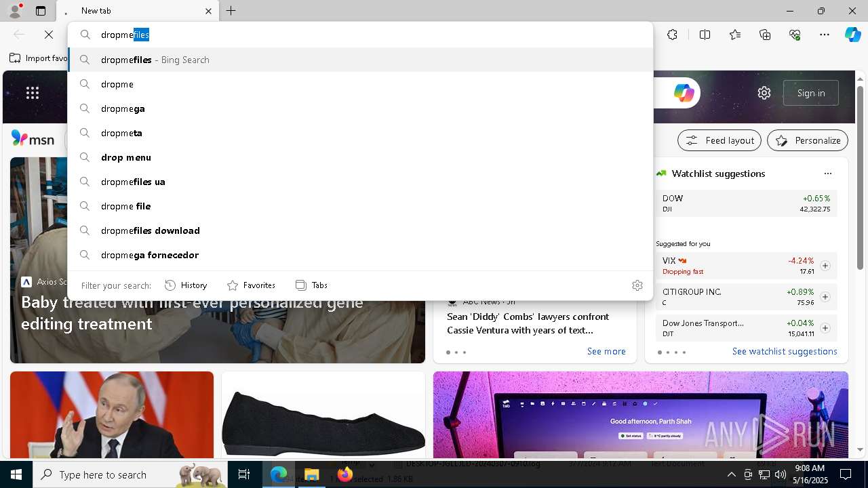Click the Copilot logo on page
Screen dimensions: 868x488
click(x=684, y=93)
